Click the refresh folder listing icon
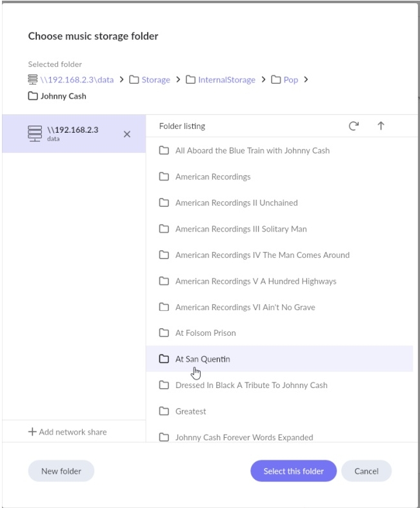 354,126
